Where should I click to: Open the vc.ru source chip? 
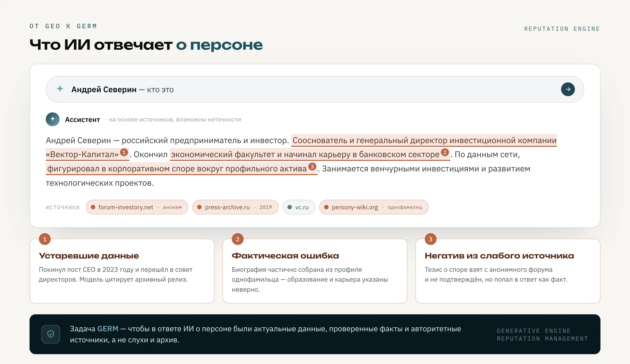299,207
